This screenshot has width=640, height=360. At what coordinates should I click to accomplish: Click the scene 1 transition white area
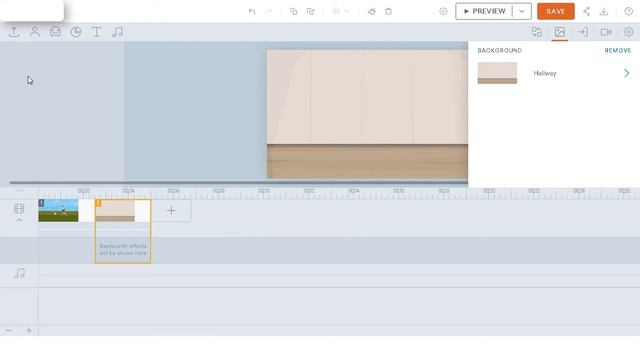pyautogui.click(x=86, y=211)
